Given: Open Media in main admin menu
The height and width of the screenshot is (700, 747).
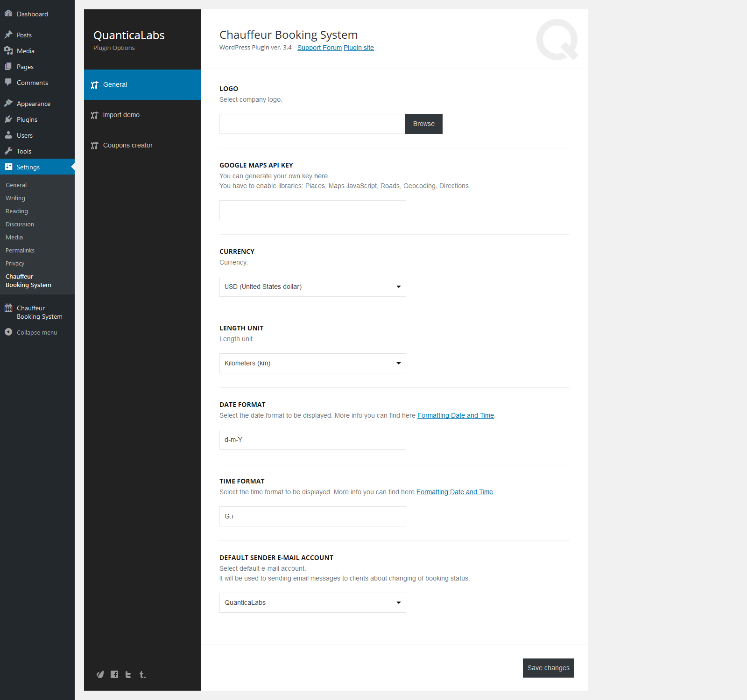Looking at the screenshot, I should tap(37, 51).
